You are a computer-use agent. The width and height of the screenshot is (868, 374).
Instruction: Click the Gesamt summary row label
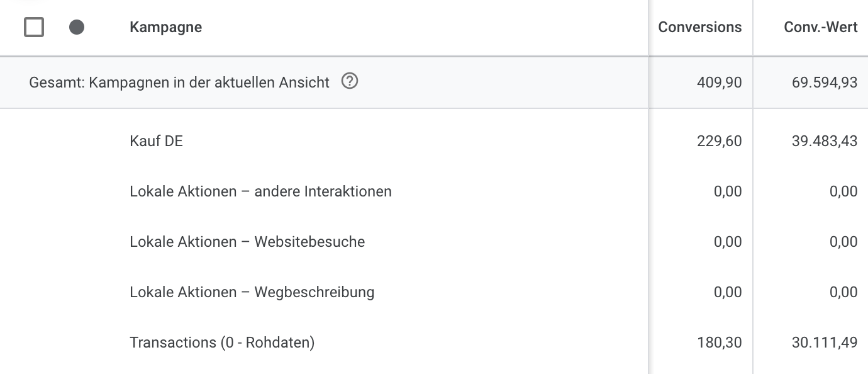point(179,82)
